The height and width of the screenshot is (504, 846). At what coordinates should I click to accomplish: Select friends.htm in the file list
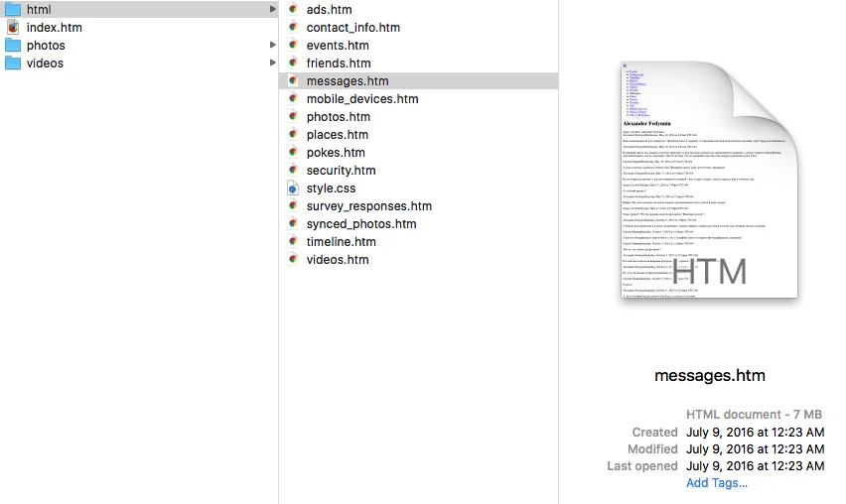339,63
